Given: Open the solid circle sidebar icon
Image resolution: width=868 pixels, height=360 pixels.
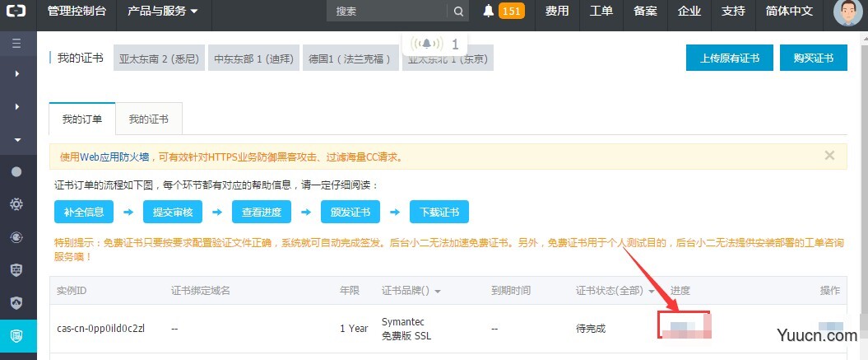Looking at the screenshot, I should [x=16, y=172].
